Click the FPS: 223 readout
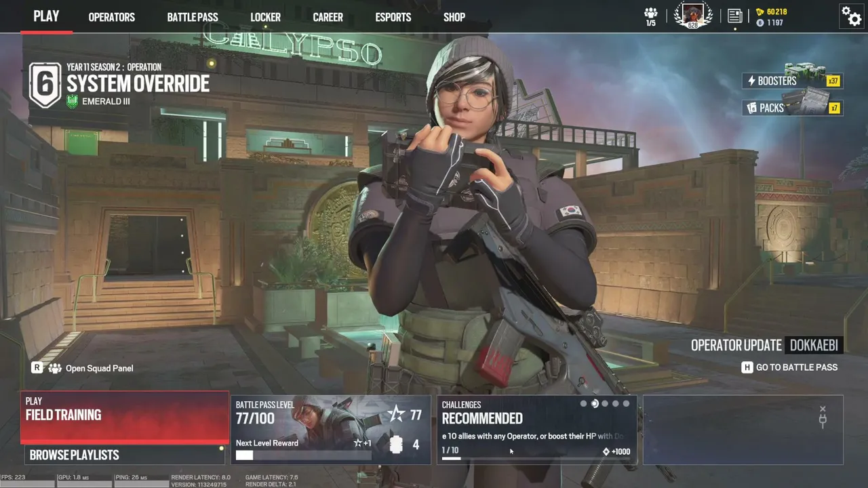The height and width of the screenshot is (488, 868). (x=13, y=477)
